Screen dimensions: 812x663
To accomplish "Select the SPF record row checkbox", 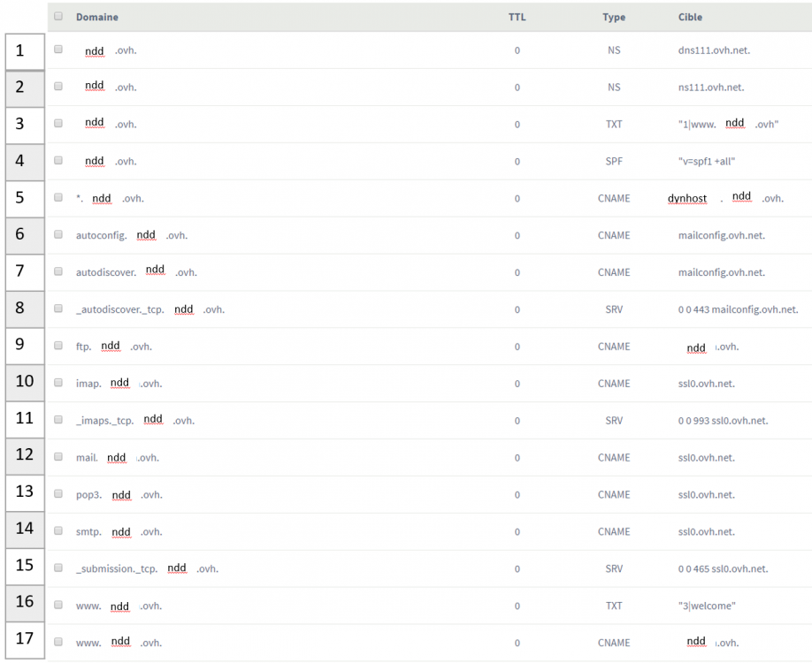I will click(58, 161).
